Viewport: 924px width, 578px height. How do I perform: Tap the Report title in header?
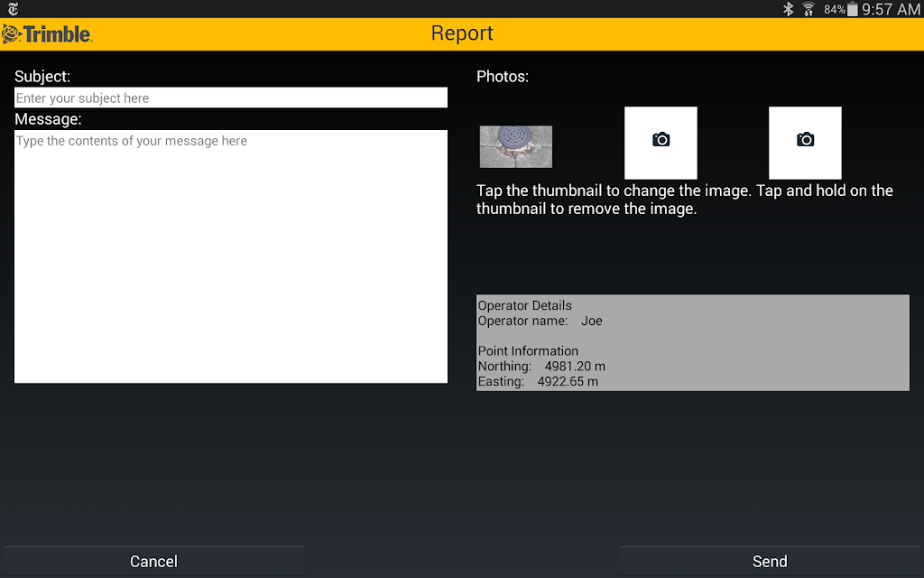point(462,33)
